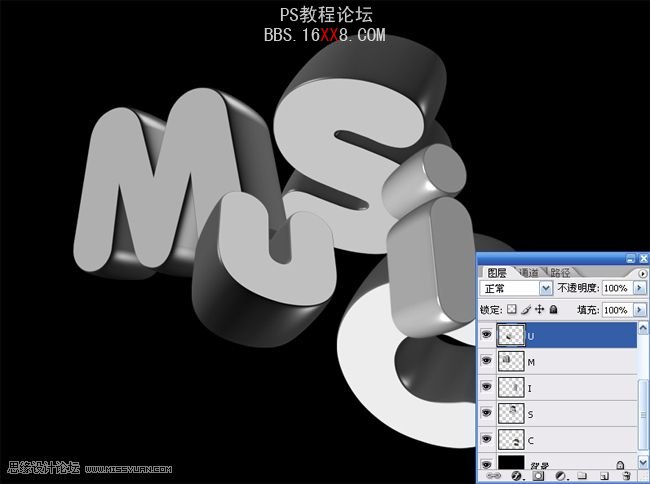Create new adjustment layer icon

[x=561, y=477]
